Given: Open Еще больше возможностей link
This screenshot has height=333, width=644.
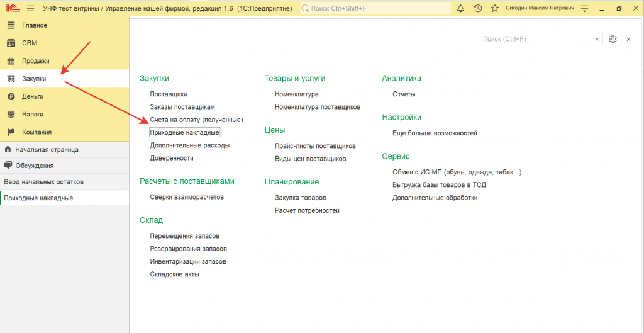Looking at the screenshot, I should pyautogui.click(x=435, y=133).
